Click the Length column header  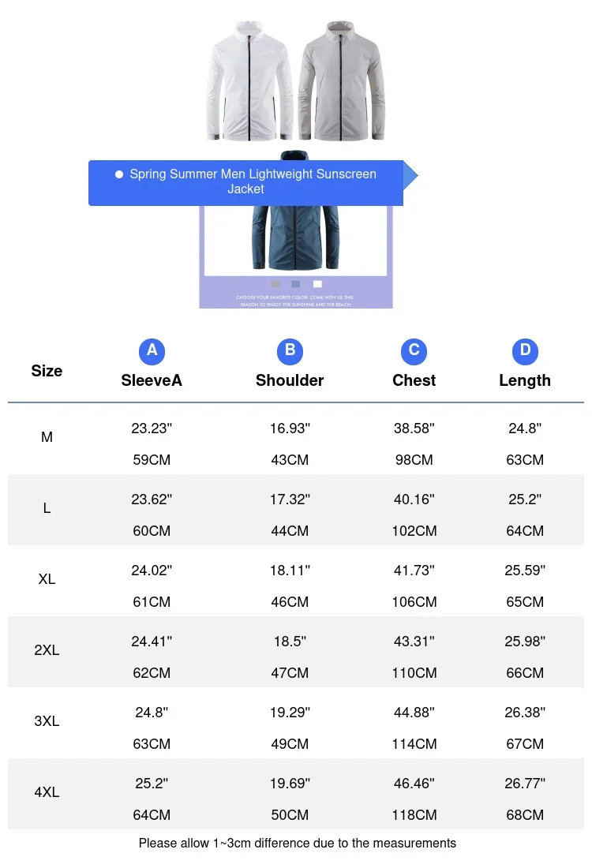pyautogui.click(x=525, y=380)
